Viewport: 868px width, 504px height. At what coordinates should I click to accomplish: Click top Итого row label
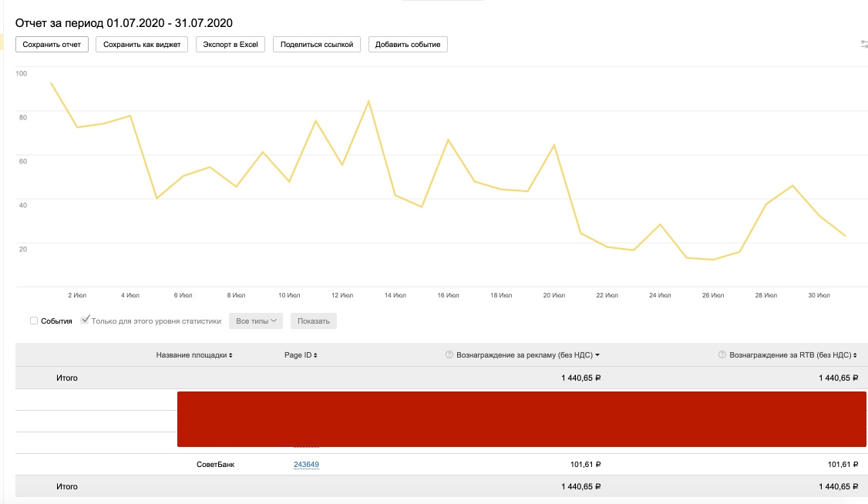(67, 378)
